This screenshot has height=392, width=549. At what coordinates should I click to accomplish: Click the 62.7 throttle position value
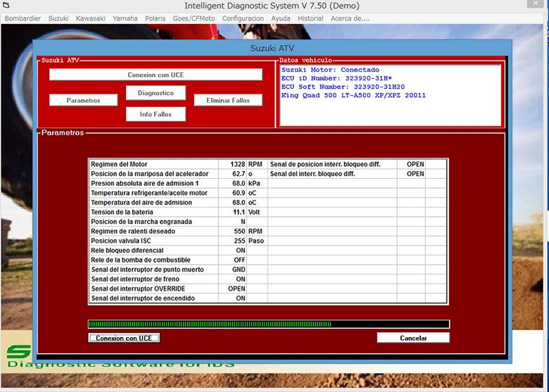[239, 174]
